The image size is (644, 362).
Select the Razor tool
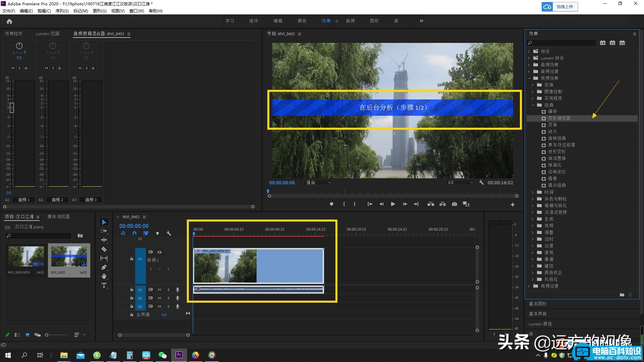coord(104,249)
